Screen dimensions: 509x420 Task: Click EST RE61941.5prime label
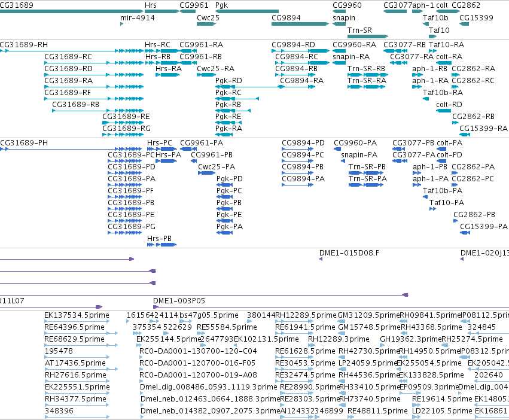pos(305,327)
